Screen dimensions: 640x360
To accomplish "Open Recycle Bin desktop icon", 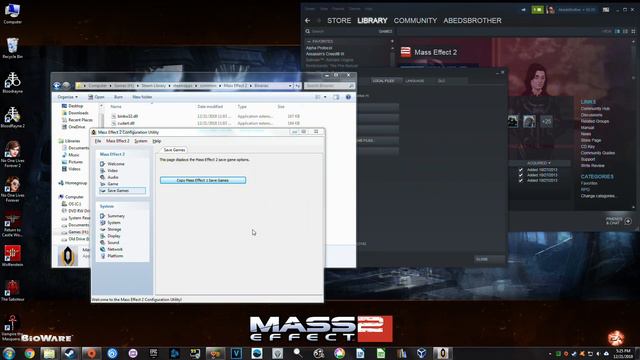I will [12, 48].
